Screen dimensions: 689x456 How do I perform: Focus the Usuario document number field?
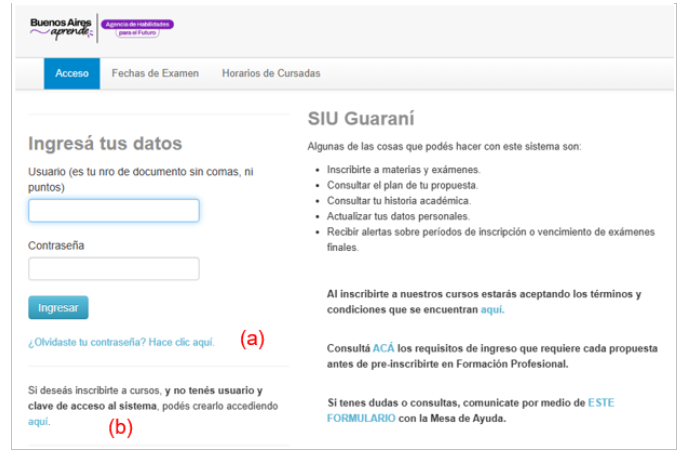114,211
